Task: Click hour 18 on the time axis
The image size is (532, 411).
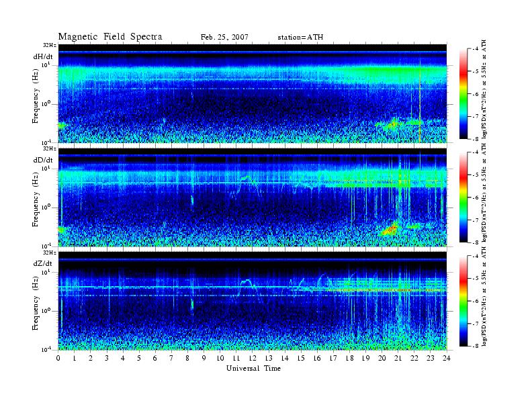Action: point(349,359)
